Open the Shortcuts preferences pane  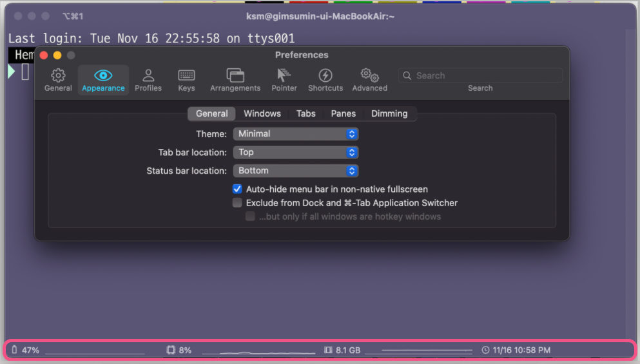point(325,80)
